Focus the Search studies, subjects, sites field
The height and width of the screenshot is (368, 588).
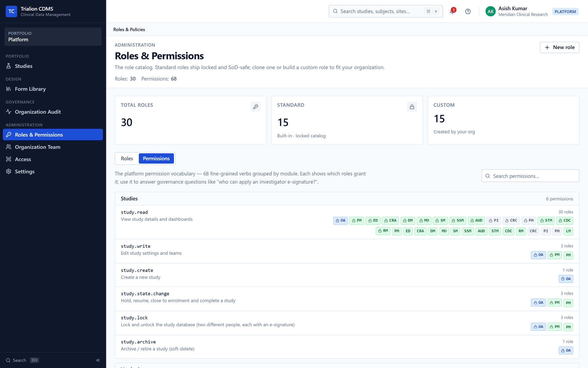pos(386,11)
